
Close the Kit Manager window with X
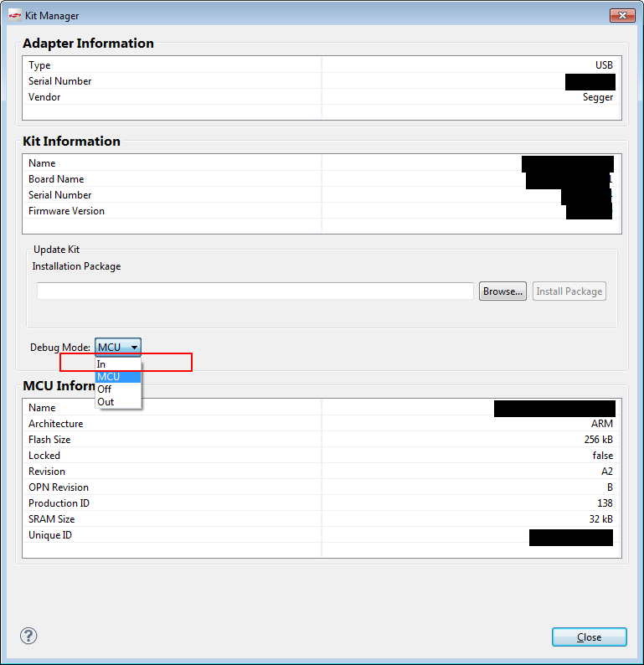coord(621,15)
